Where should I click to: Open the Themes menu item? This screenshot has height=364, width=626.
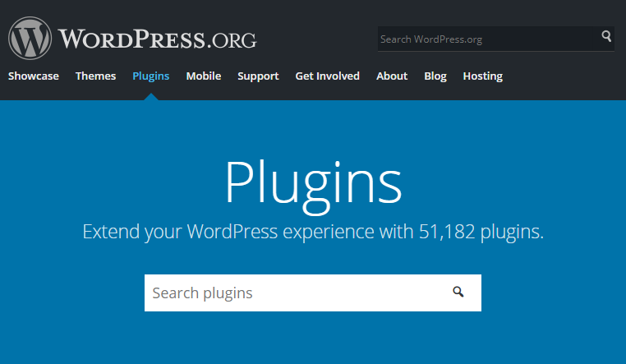95,76
